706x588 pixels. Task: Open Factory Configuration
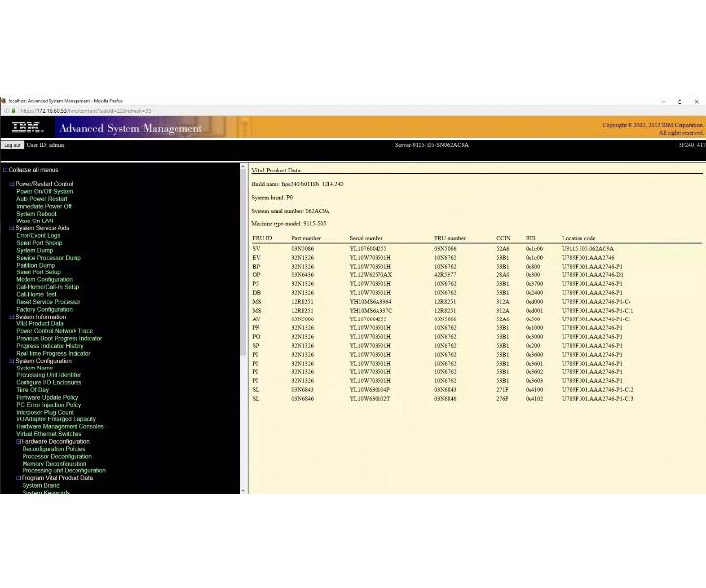pyautogui.click(x=44, y=310)
